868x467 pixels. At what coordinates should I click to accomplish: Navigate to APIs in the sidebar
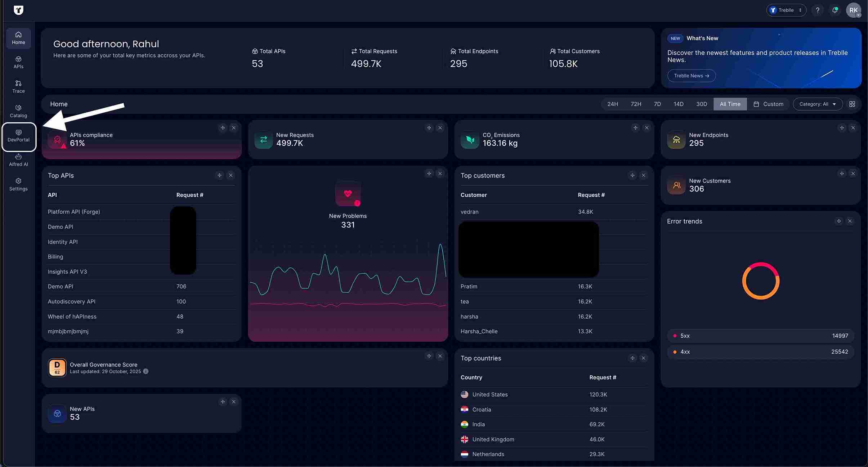[18, 62]
